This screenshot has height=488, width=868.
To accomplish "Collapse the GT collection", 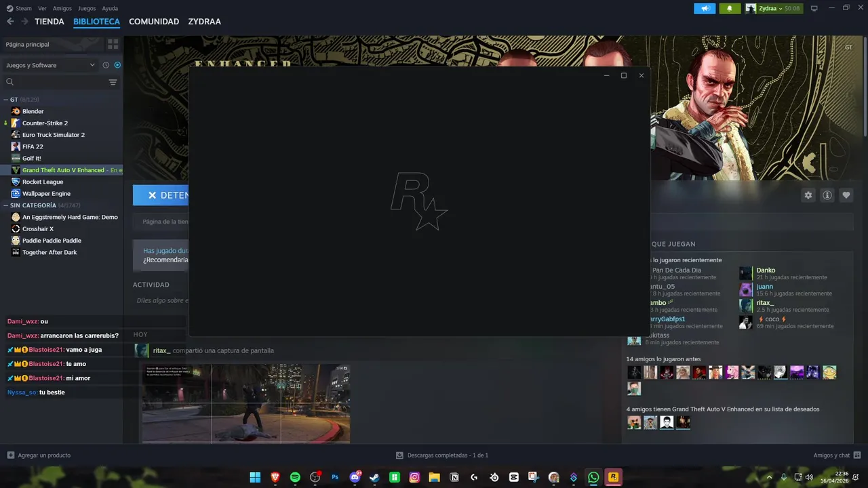I will (6, 100).
